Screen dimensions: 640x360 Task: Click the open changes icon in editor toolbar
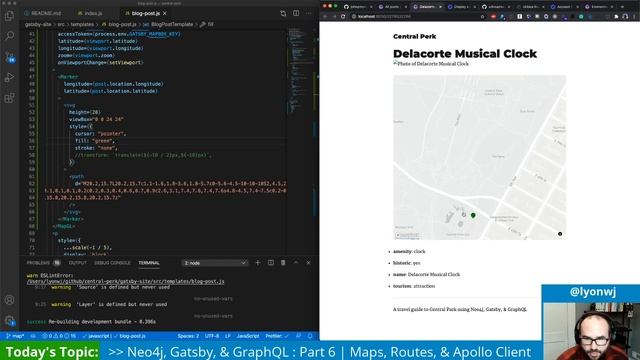tap(283, 13)
